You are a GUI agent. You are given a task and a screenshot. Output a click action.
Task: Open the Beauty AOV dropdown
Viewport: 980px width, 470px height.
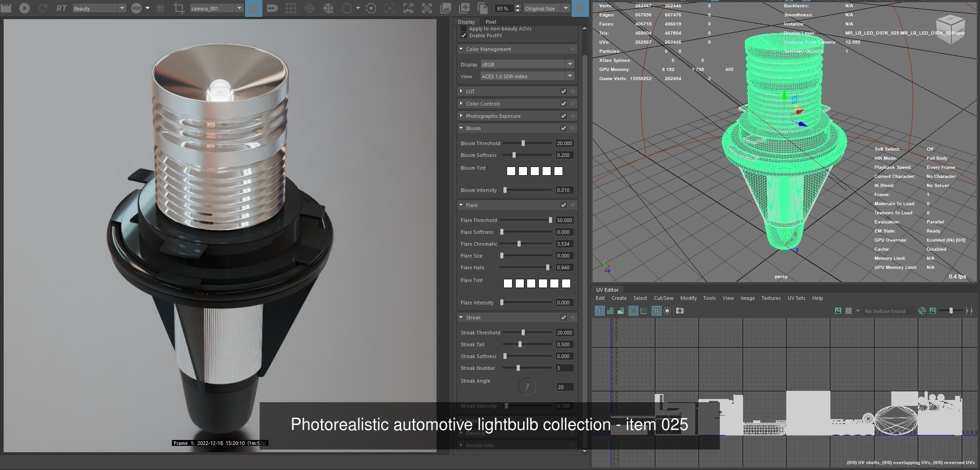pyautogui.click(x=99, y=8)
